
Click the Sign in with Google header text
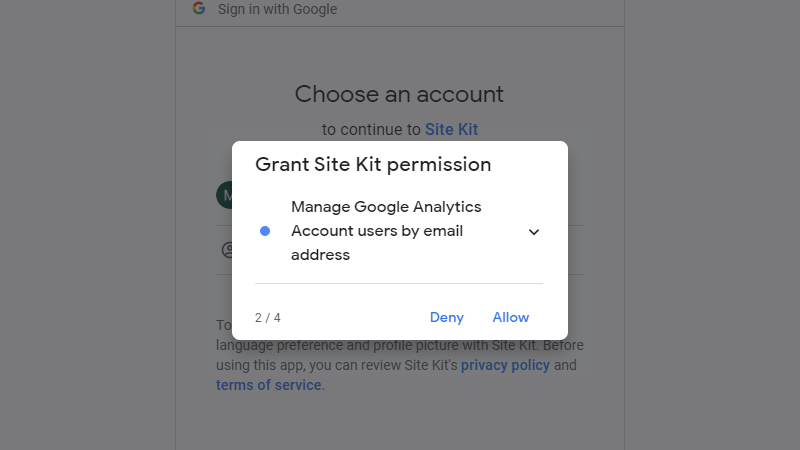click(278, 9)
